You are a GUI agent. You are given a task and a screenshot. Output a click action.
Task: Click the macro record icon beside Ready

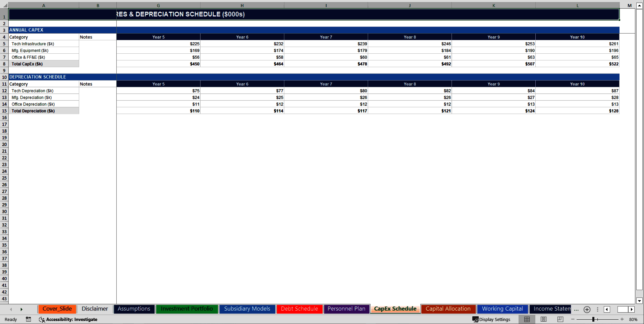pyautogui.click(x=29, y=319)
